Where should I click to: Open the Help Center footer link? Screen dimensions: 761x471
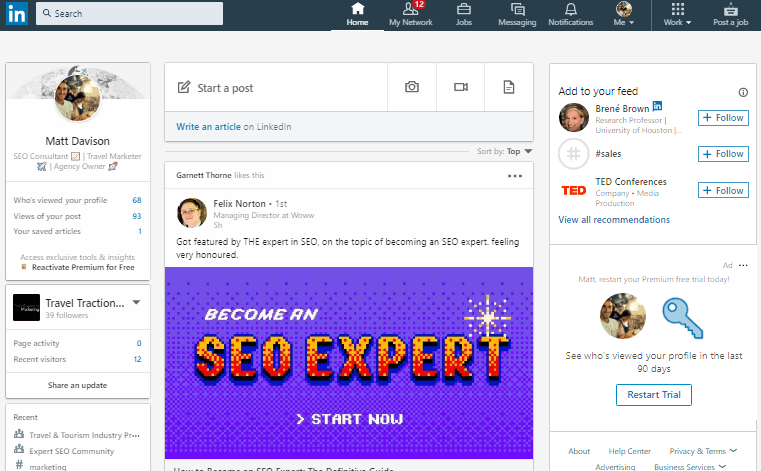[629, 451]
